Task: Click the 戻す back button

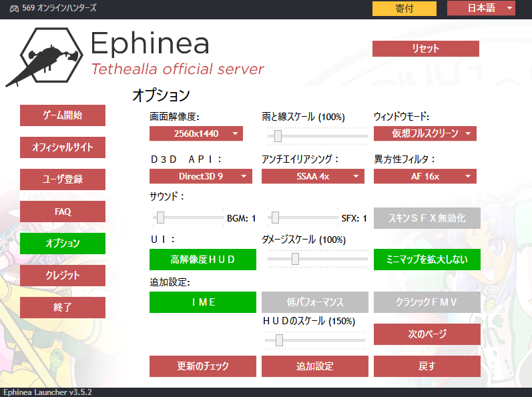Action: click(427, 366)
